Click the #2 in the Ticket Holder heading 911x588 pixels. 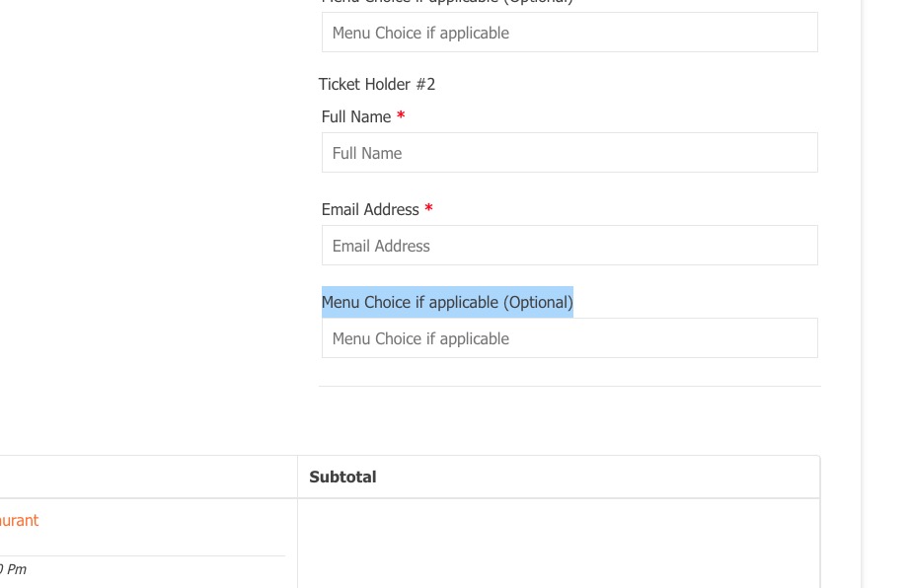(425, 84)
